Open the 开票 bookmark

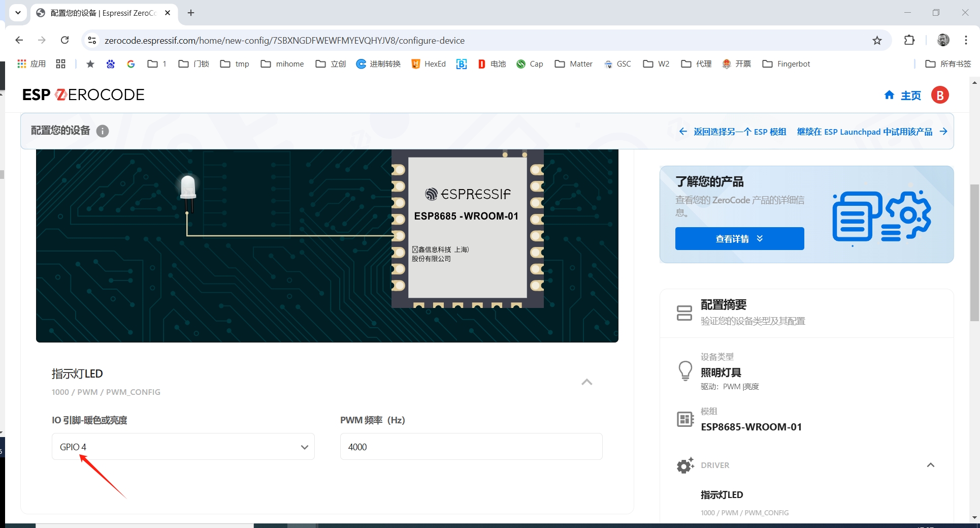tap(736, 64)
